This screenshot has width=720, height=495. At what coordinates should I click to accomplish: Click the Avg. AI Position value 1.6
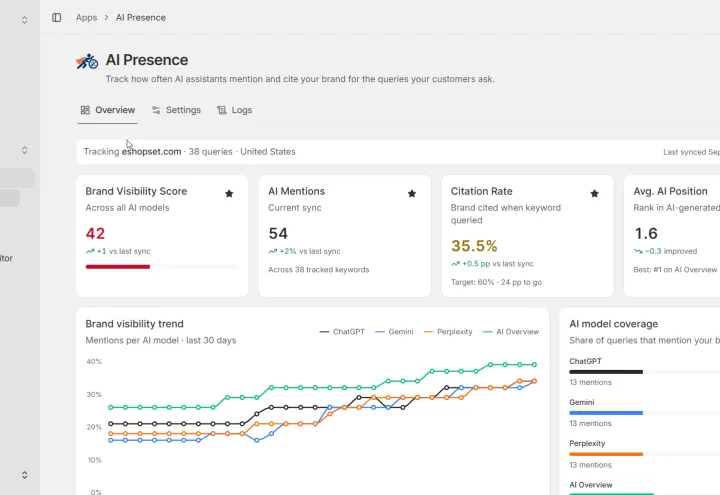point(646,233)
